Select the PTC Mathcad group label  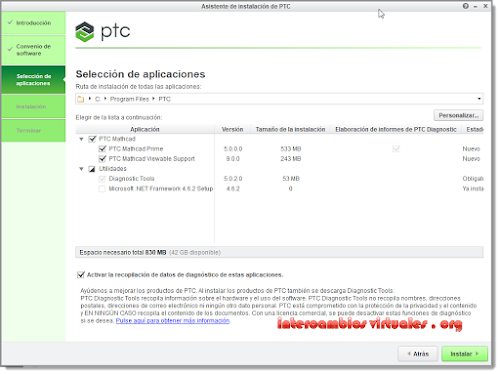coord(117,139)
